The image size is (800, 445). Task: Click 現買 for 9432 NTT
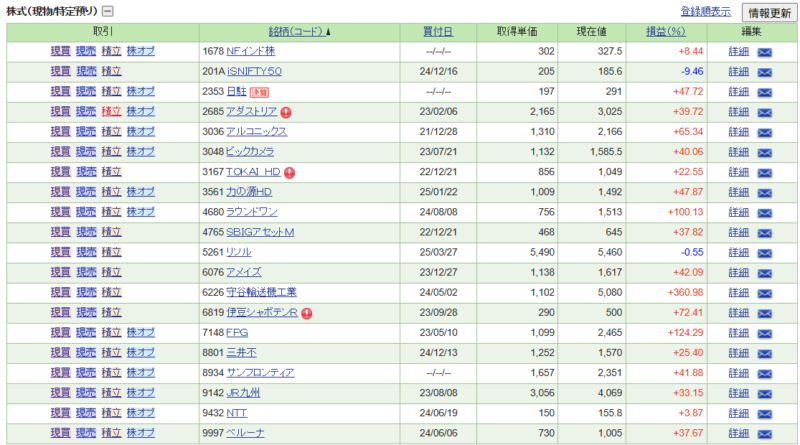60,413
